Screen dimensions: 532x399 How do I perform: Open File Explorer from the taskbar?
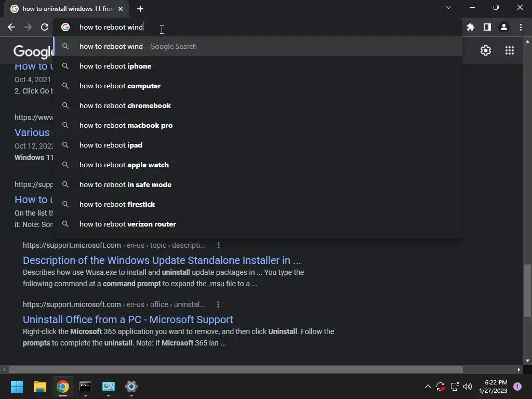(x=39, y=387)
